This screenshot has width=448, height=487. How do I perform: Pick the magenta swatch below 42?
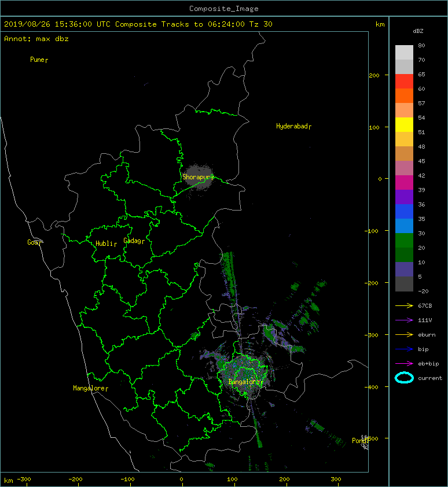click(404, 182)
